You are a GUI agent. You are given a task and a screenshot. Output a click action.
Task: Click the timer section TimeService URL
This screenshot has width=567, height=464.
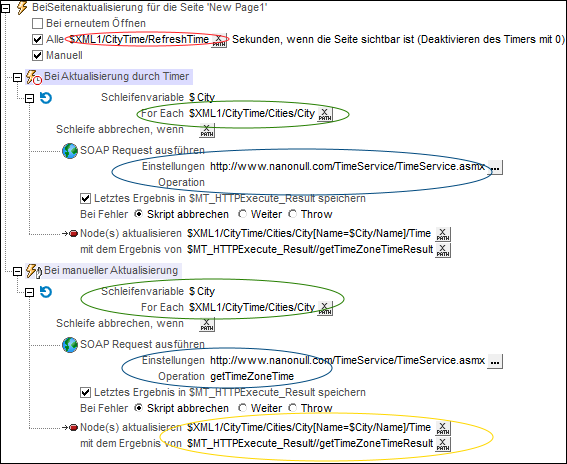[348, 166]
